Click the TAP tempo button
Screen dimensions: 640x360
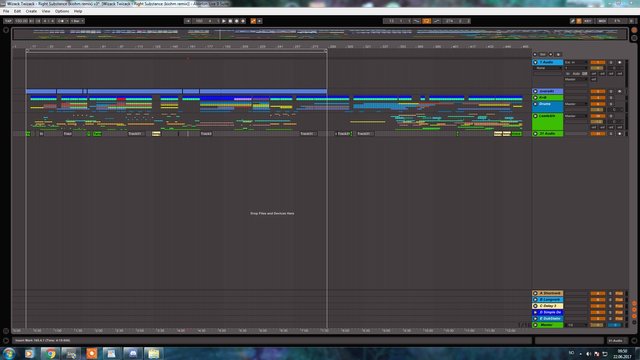[8, 21]
